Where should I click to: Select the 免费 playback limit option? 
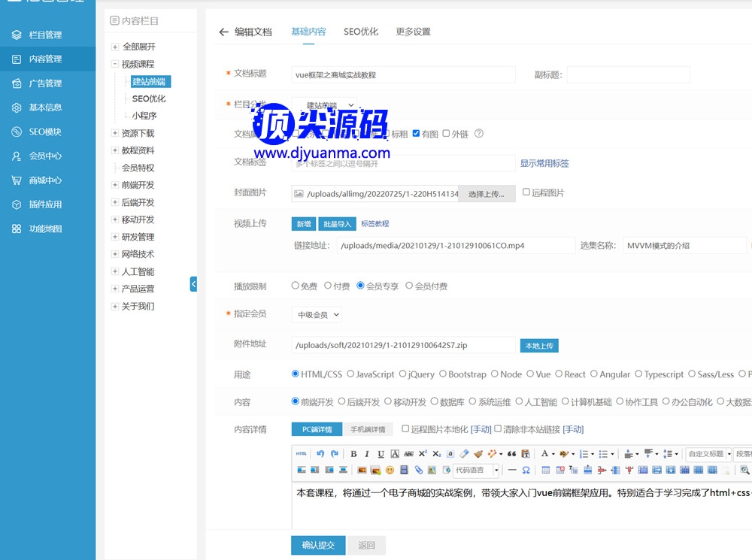(x=296, y=286)
